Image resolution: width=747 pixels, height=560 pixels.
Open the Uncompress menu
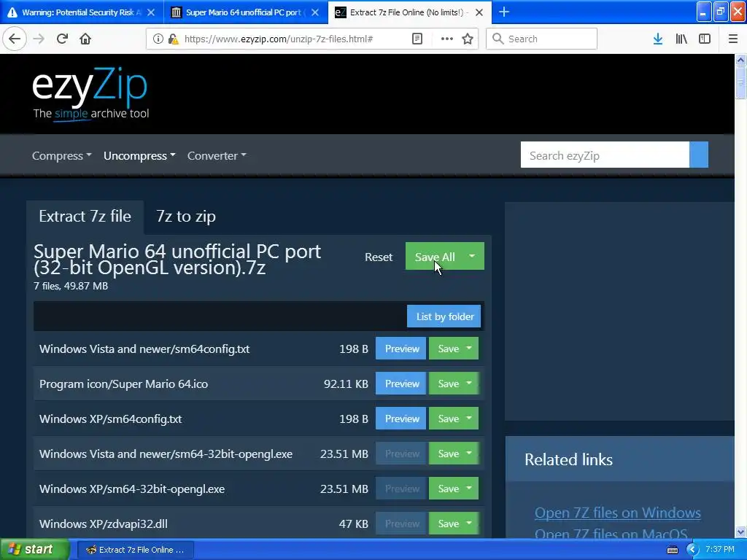click(139, 156)
